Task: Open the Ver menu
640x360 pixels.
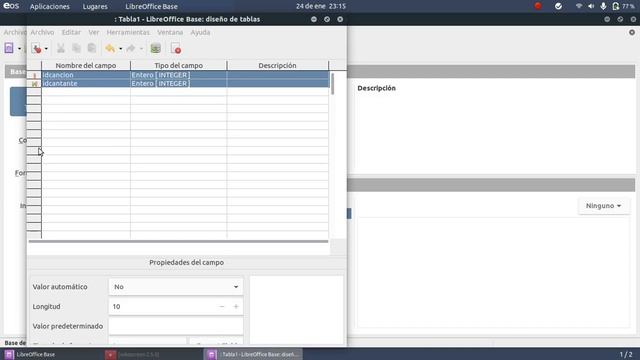Action: 94,32
